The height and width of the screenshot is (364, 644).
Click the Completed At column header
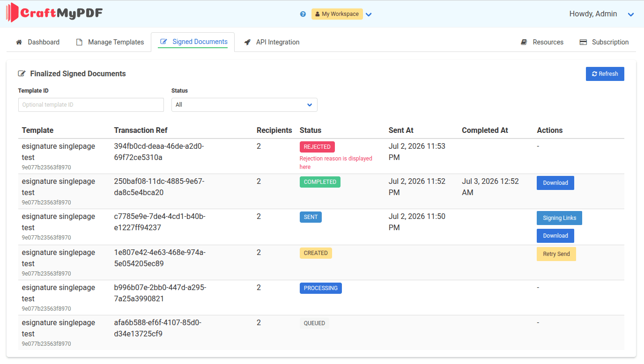(x=485, y=130)
